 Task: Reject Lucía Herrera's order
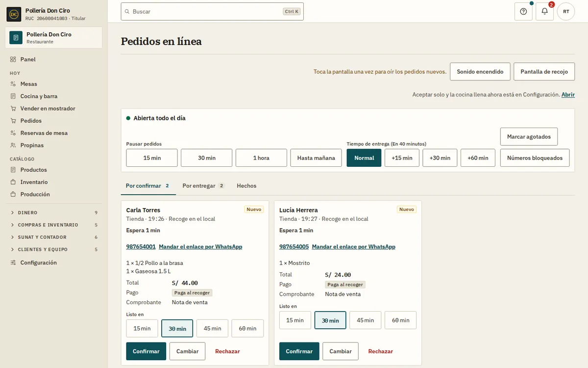(x=381, y=351)
